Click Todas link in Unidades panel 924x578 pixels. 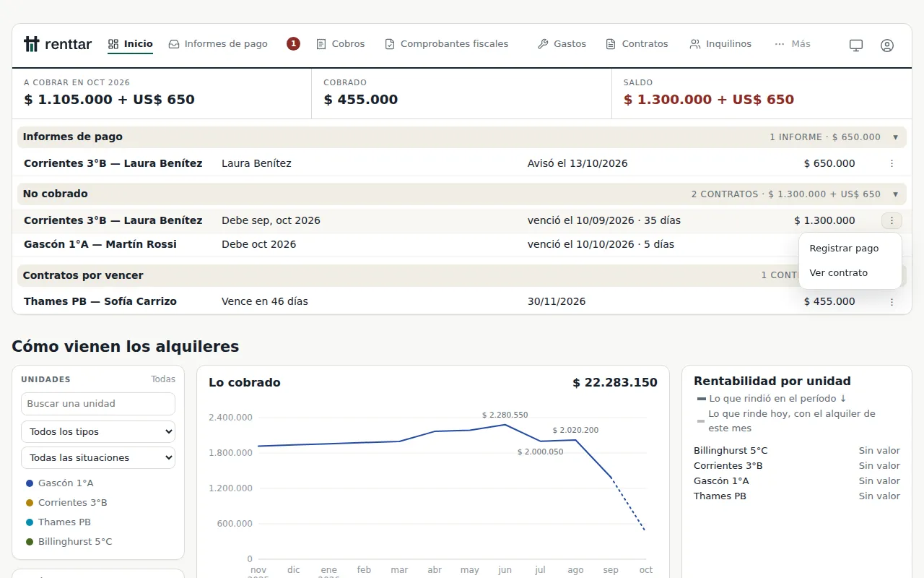tap(163, 379)
